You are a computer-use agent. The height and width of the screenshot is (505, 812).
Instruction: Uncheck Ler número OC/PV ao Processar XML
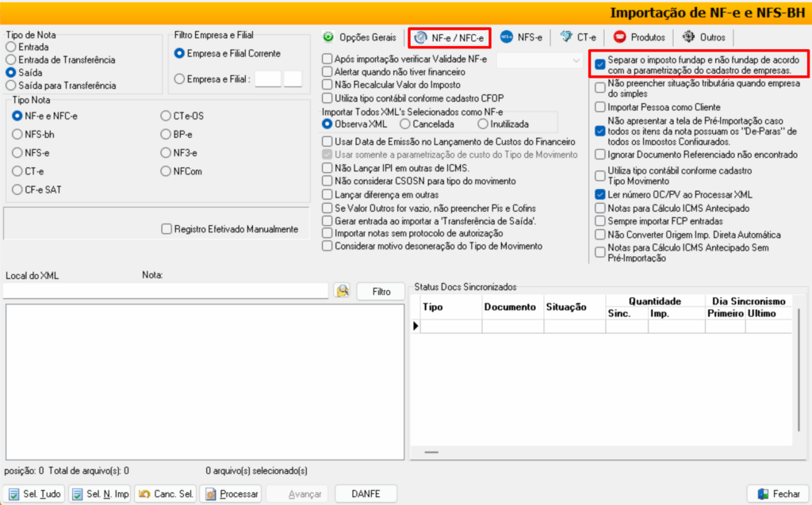coord(600,194)
